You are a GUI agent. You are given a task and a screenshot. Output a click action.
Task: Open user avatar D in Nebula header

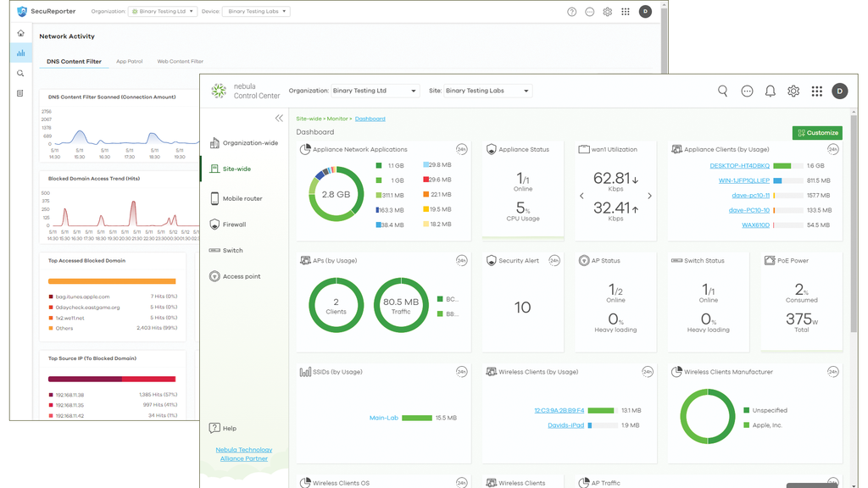point(839,91)
